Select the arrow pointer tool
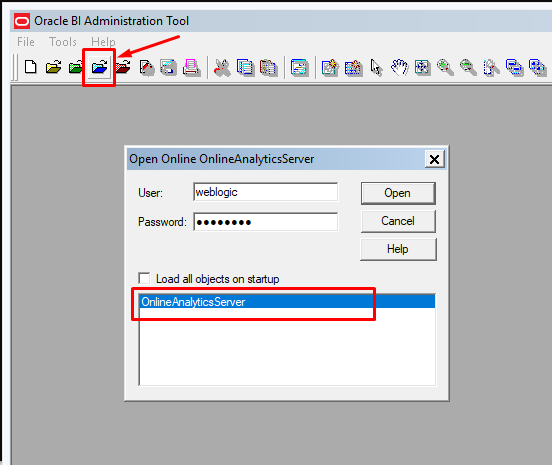This screenshot has height=465, width=552. pos(376,68)
